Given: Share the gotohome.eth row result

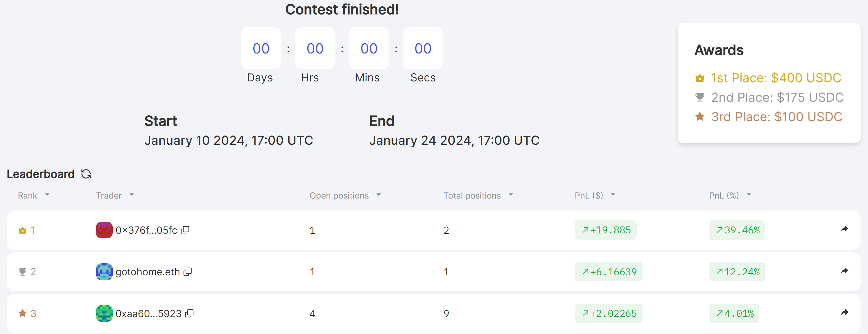Looking at the screenshot, I should [844, 271].
